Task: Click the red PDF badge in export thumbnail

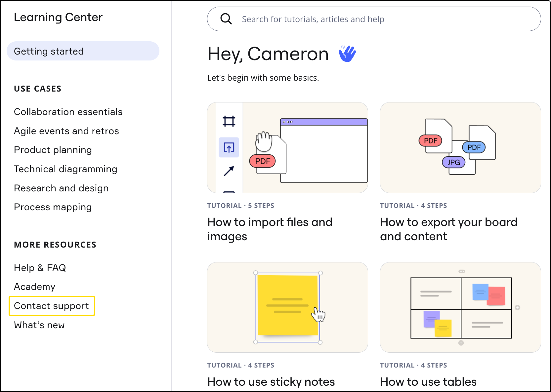Action: pyautogui.click(x=430, y=141)
